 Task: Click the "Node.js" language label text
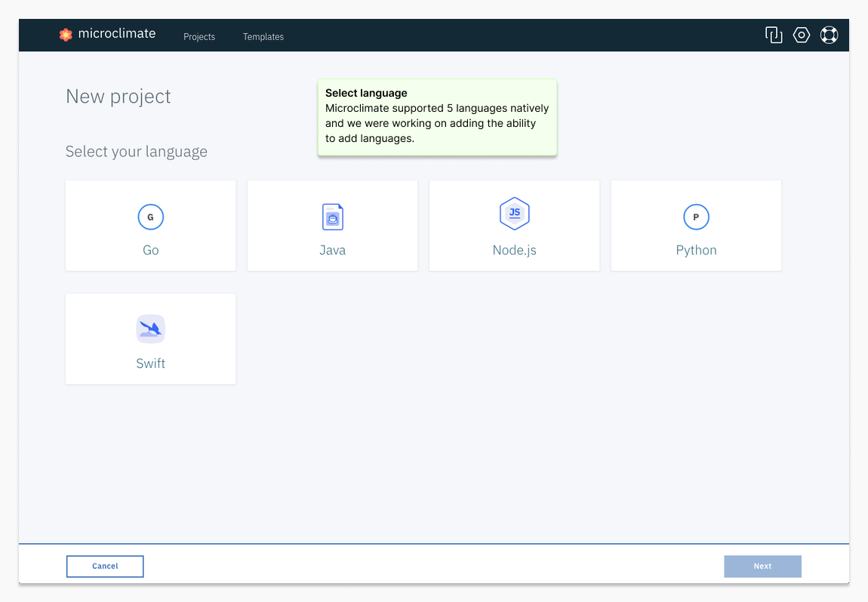pos(515,250)
